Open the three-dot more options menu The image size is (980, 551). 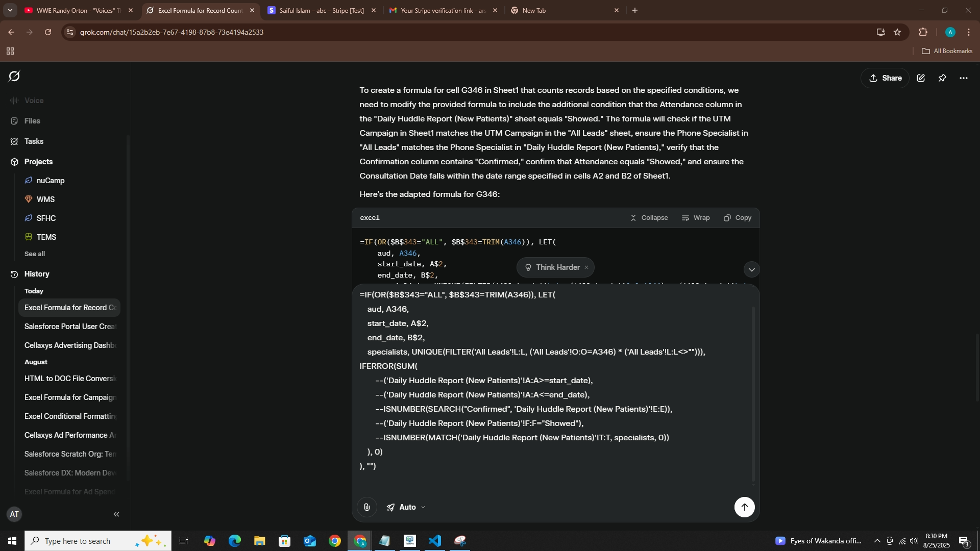click(x=964, y=78)
